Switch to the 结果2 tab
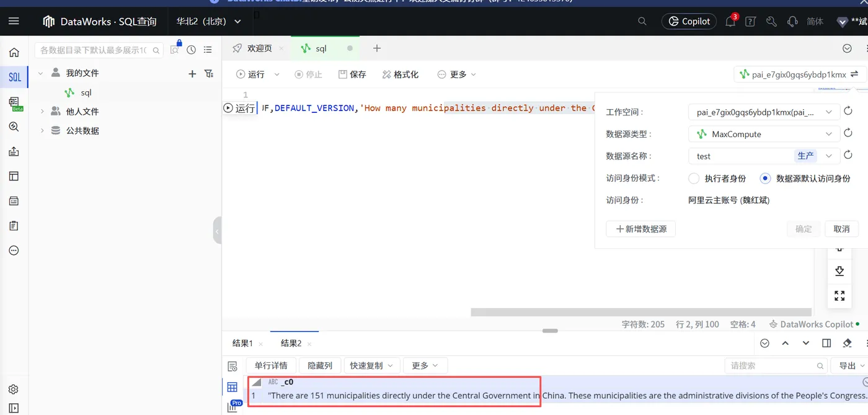This screenshot has width=868, height=415. pyautogui.click(x=291, y=343)
